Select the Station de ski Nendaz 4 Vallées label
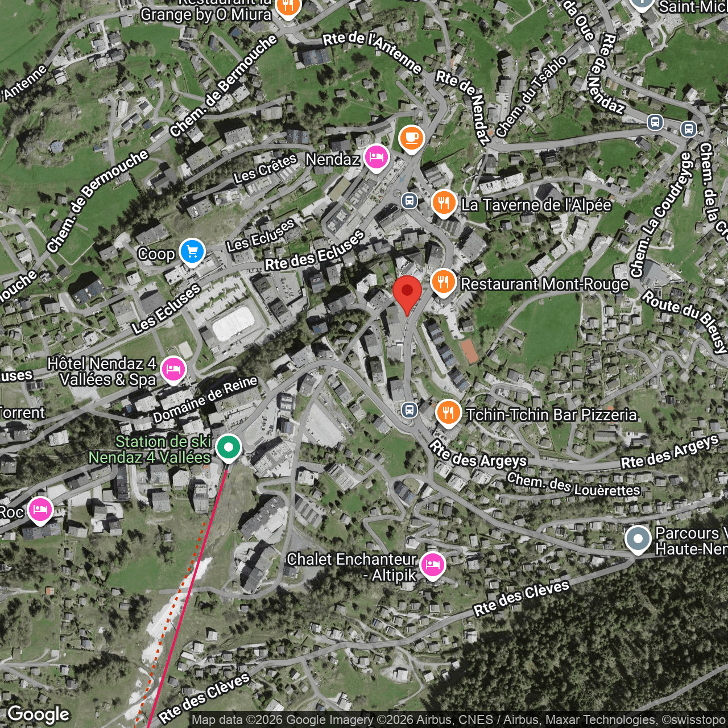Viewport: 728px width, 728px height. coord(151,449)
